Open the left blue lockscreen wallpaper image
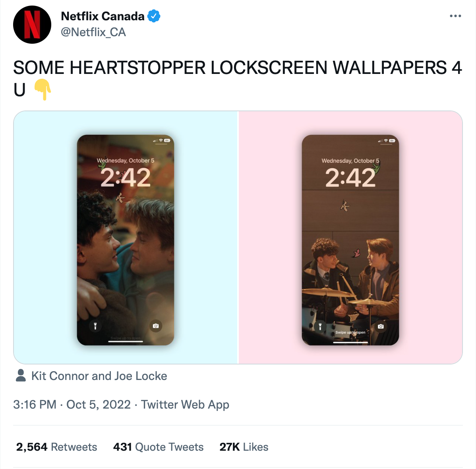476x469 pixels. (126, 237)
